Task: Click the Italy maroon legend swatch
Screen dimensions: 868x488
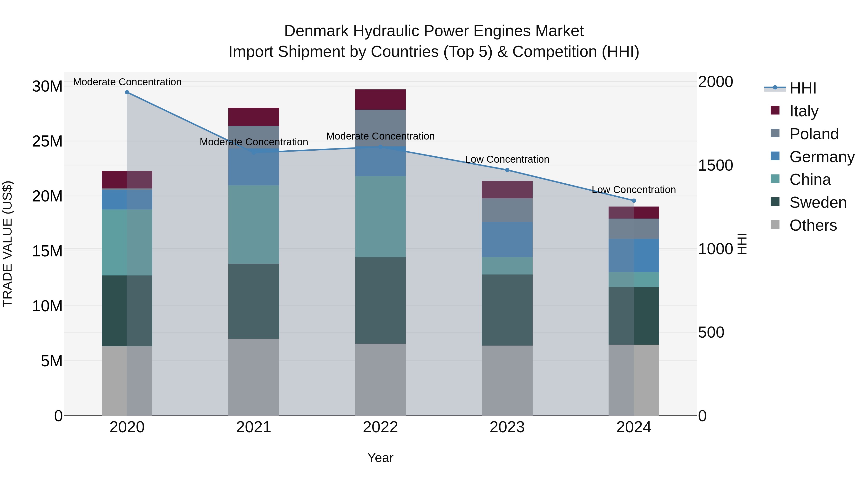Action: pyautogui.click(x=775, y=110)
